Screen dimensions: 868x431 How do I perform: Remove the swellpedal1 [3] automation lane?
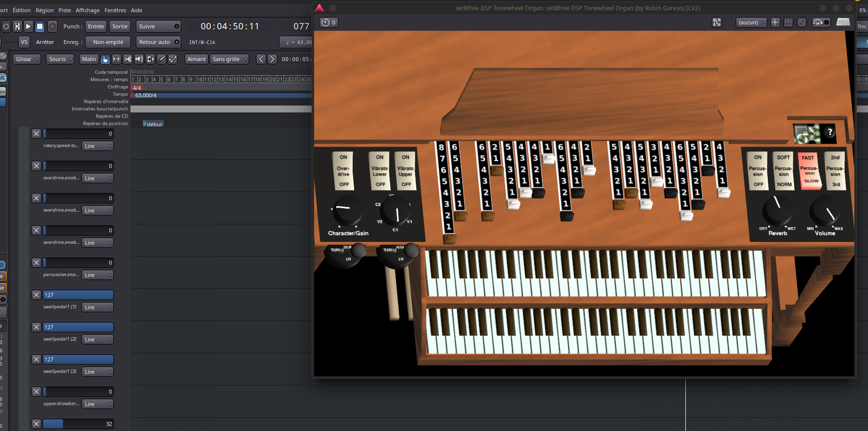[x=36, y=359]
